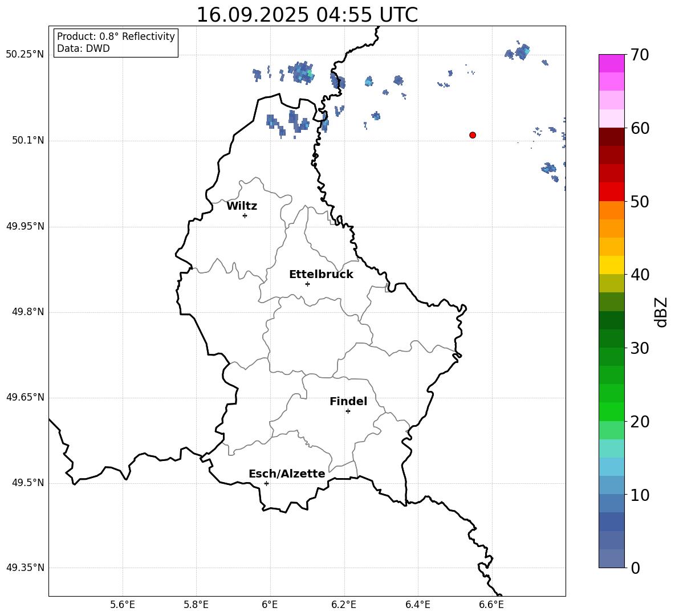Click the dark maroon swatch just below 60 dBZ
The width and height of the screenshot is (675, 616).
pos(612,137)
